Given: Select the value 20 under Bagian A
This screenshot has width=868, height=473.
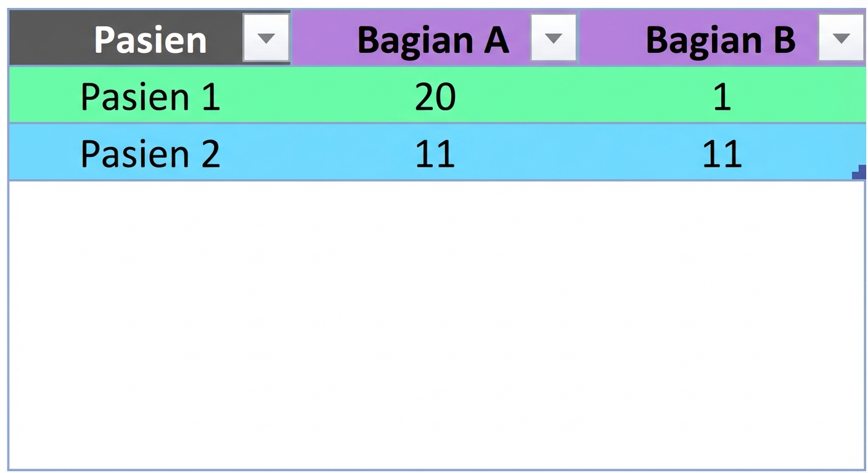Looking at the screenshot, I should (434, 95).
